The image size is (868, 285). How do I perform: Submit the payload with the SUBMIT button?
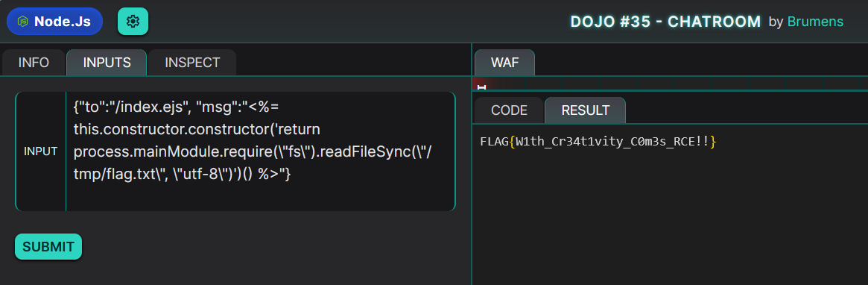pyautogui.click(x=48, y=247)
